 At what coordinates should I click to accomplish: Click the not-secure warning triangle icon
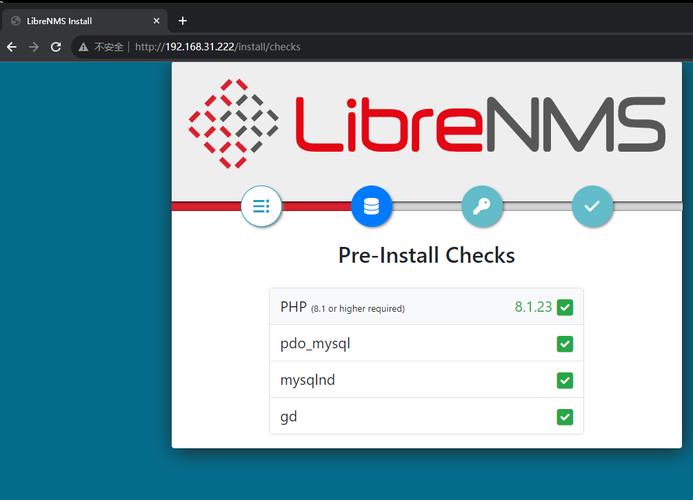point(83,47)
